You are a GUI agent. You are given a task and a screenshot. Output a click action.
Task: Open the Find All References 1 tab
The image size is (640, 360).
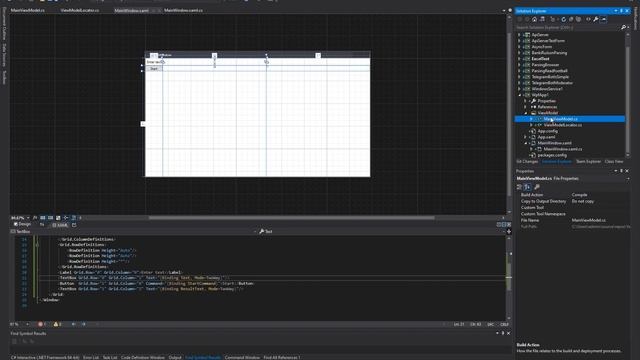tap(282, 358)
